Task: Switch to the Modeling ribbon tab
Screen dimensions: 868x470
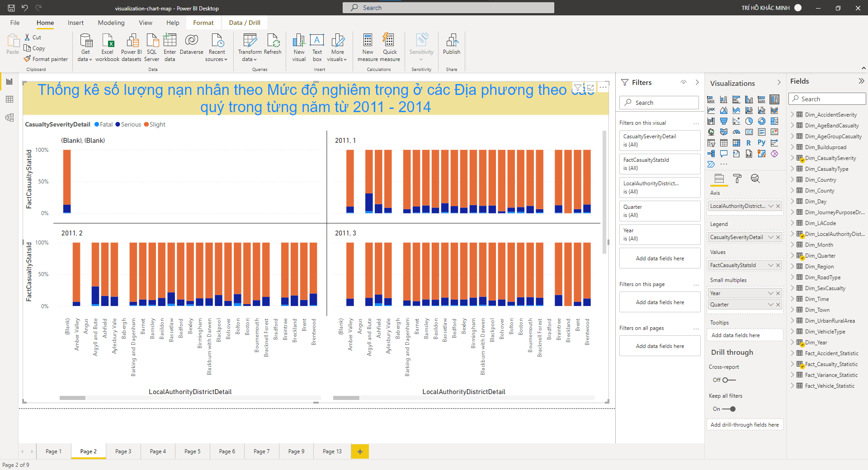Action: pos(111,23)
